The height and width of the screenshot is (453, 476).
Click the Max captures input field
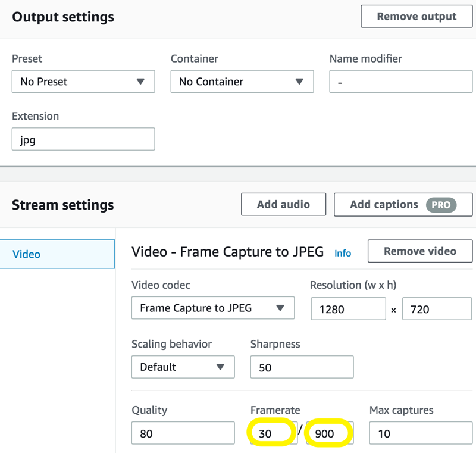(420, 433)
